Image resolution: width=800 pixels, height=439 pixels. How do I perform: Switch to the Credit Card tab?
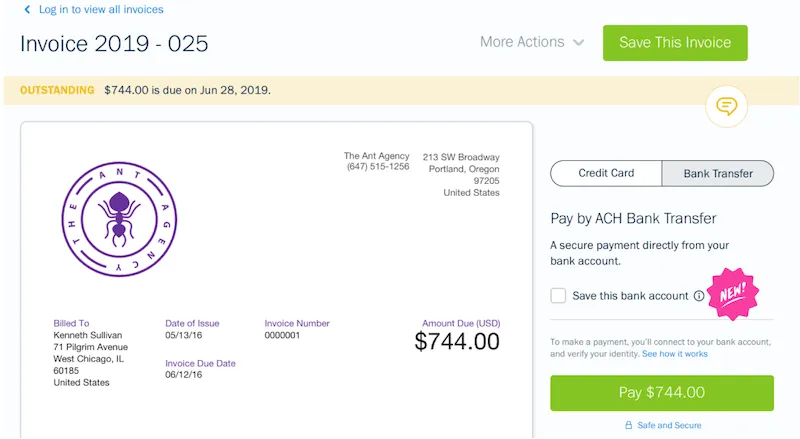(x=606, y=173)
